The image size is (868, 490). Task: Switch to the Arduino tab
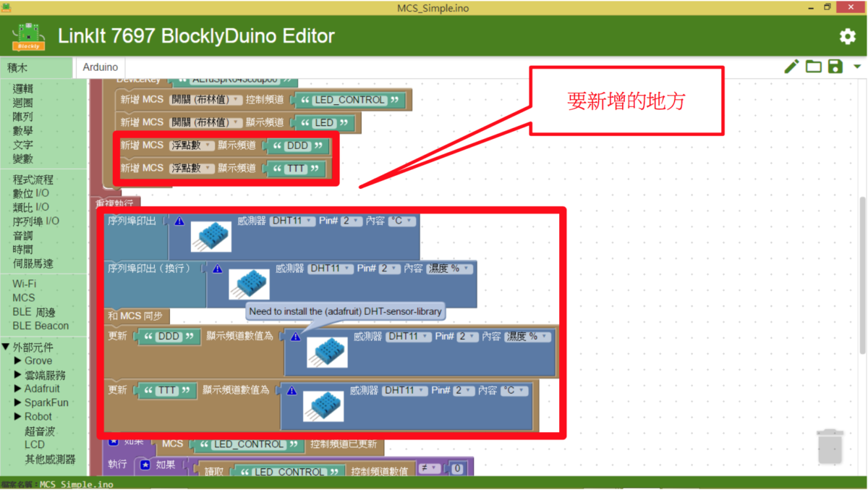(x=101, y=67)
